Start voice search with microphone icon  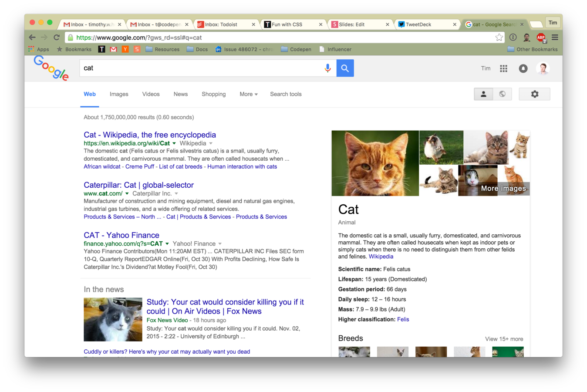pyautogui.click(x=327, y=68)
